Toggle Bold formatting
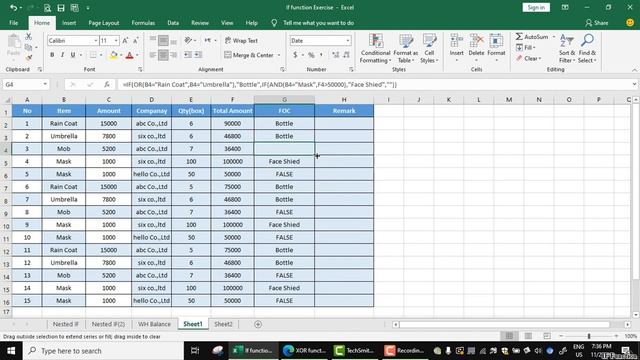Screen dimensions: 640x360 [52, 55]
